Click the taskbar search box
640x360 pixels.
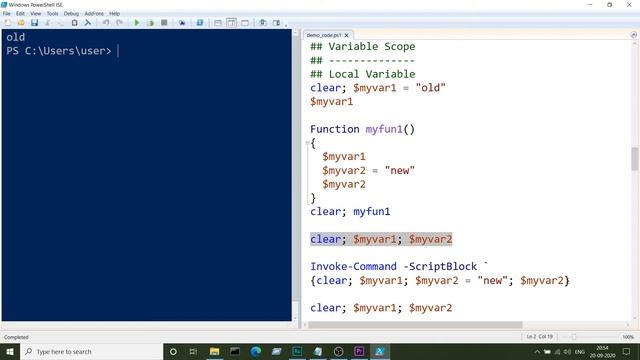pos(91,351)
